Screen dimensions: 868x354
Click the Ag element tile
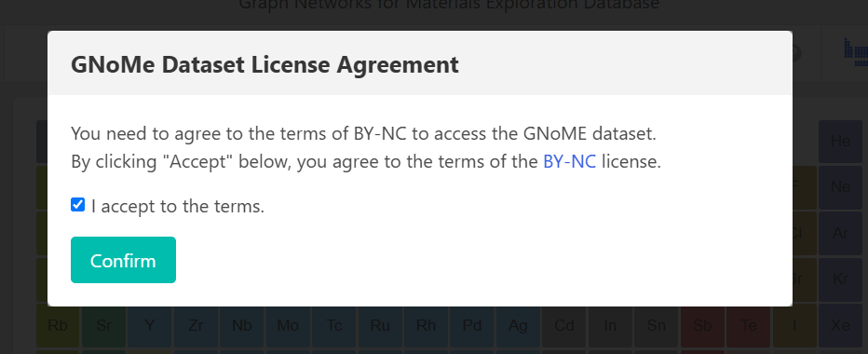(518, 325)
